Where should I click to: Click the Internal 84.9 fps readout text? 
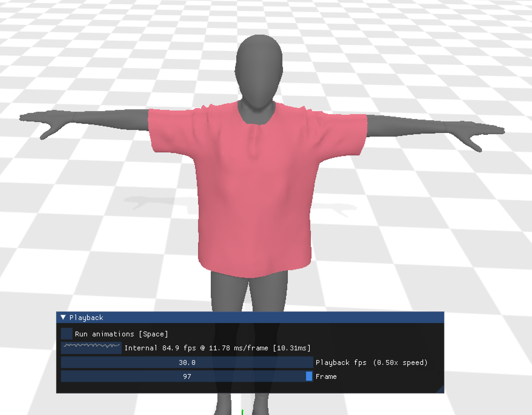tap(217, 348)
